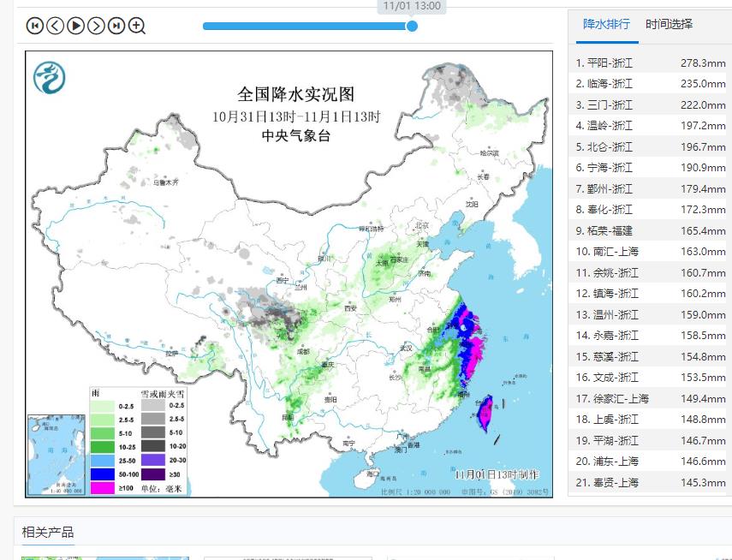Switch to the 时间选择 tab
The width and height of the screenshot is (732, 560).
tap(669, 24)
